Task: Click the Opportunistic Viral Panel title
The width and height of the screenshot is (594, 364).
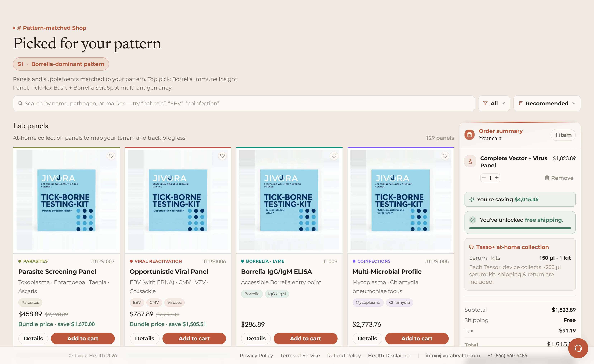Action: pos(169,272)
